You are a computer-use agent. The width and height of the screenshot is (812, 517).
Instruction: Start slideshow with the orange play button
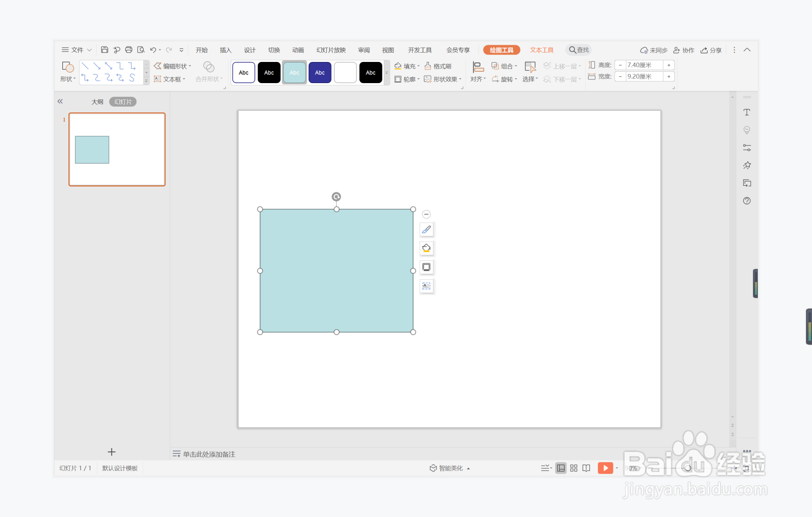pos(605,468)
